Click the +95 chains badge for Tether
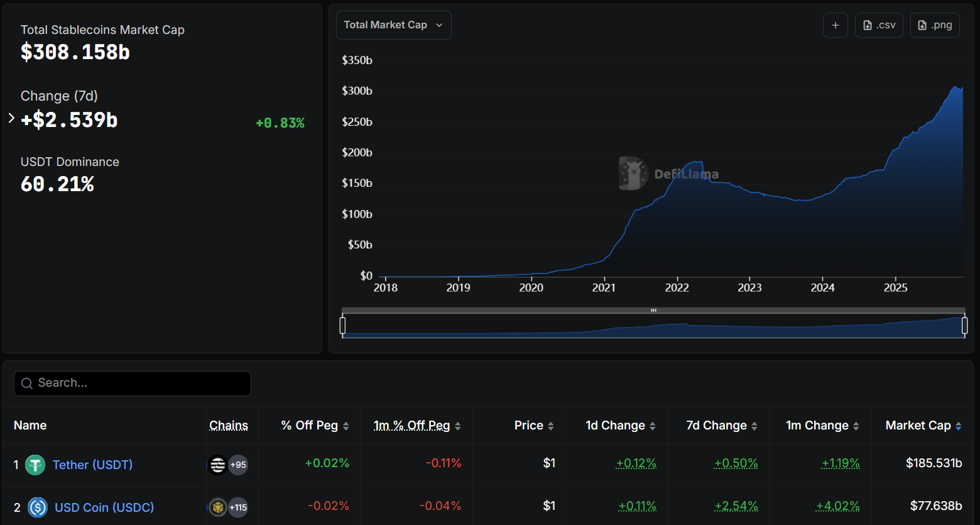The height and width of the screenshot is (525, 980). 238,465
